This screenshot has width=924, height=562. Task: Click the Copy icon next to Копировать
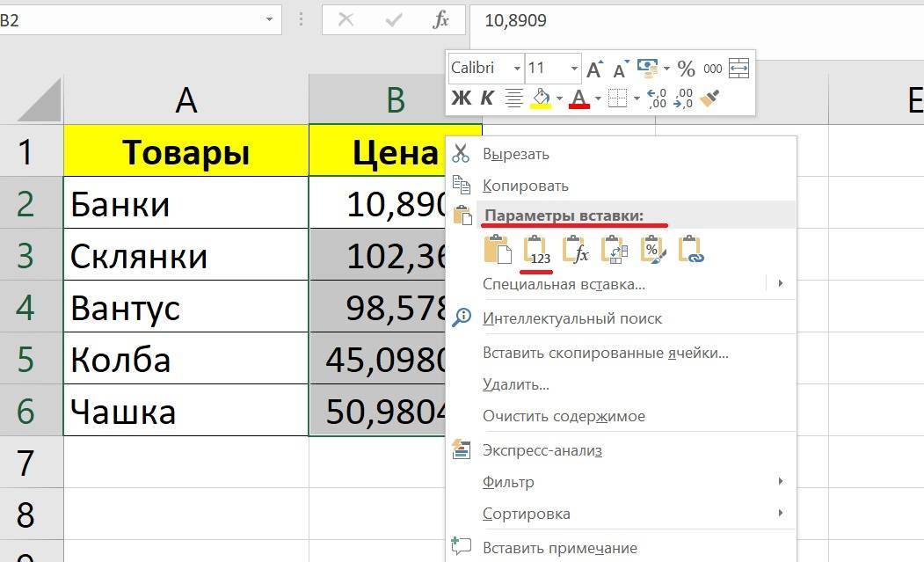(461, 186)
